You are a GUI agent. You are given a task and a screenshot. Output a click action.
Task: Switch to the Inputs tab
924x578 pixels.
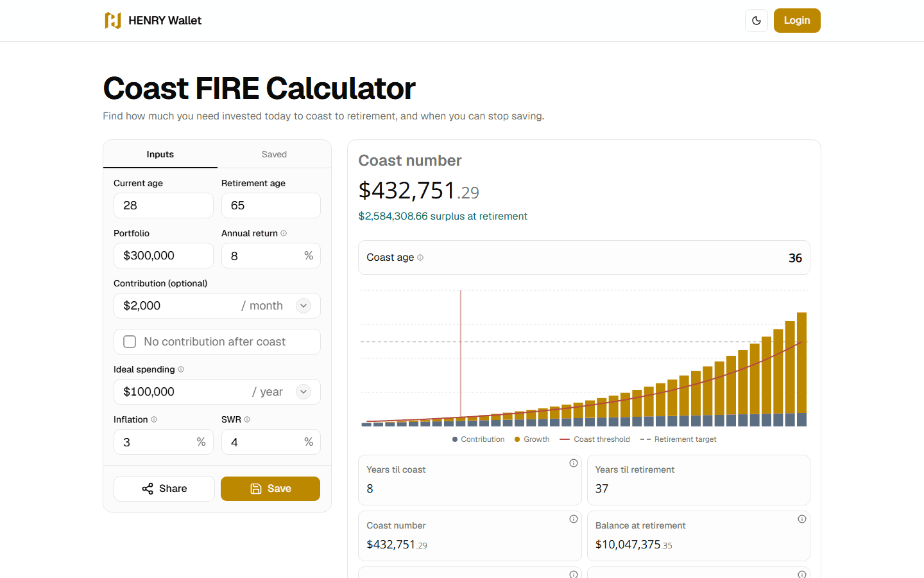coord(160,154)
